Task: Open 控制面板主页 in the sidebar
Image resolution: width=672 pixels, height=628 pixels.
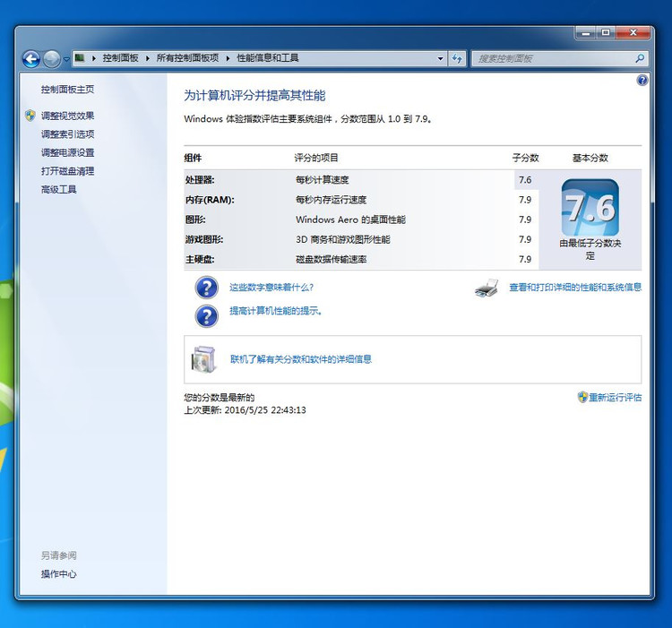Action: (67, 90)
